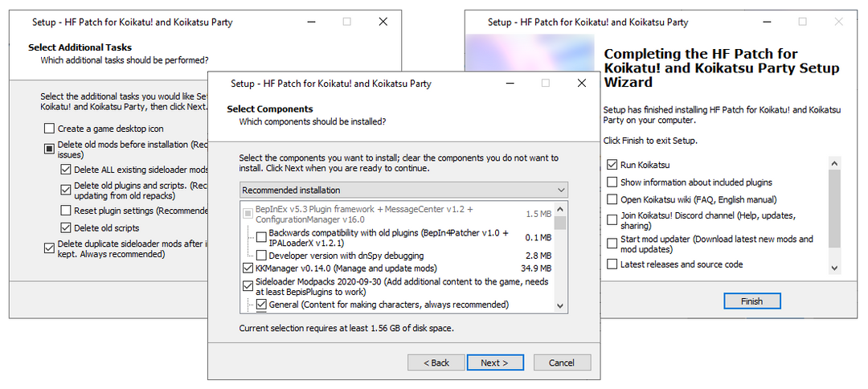
Task: Close the Select Components setup window
Action: point(581,83)
